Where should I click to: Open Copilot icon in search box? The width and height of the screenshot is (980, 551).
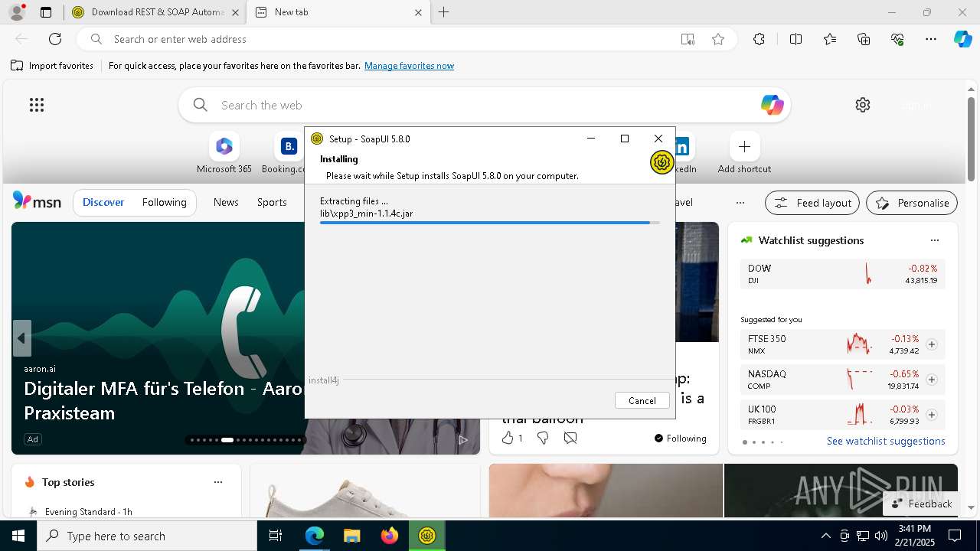[772, 105]
